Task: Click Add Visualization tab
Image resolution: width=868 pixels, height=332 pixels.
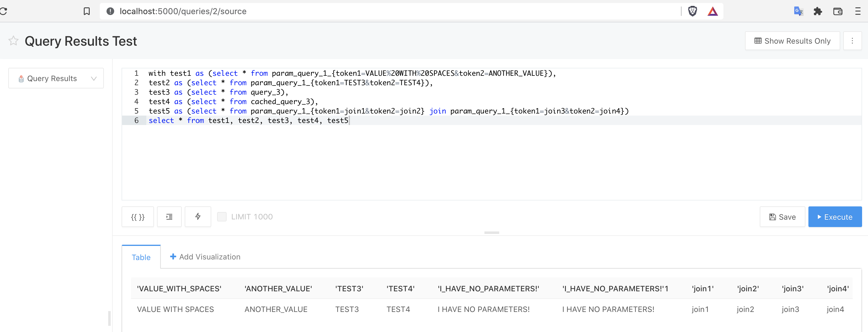Action: click(x=205, y=257)
